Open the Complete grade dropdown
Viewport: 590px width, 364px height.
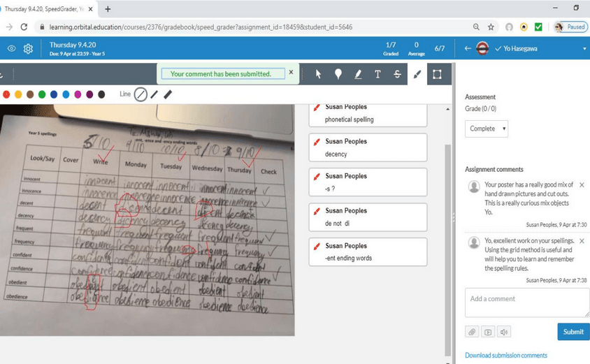(486, 129)
